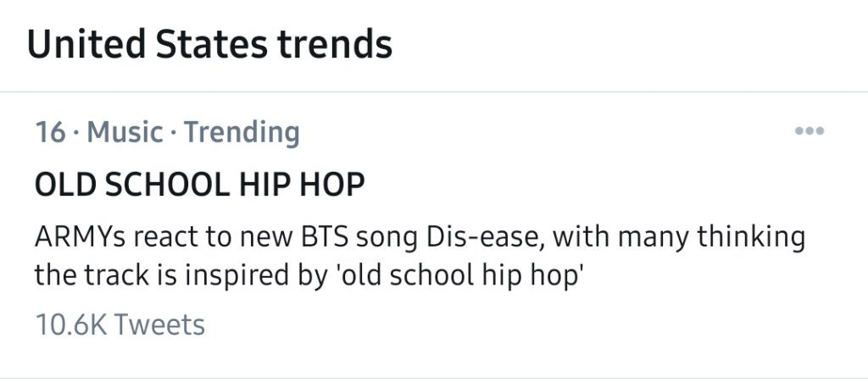Image resolution: width=868 pixels, height=382 pixels.
Task: Click the Trending label
Action: pos(242,132)
